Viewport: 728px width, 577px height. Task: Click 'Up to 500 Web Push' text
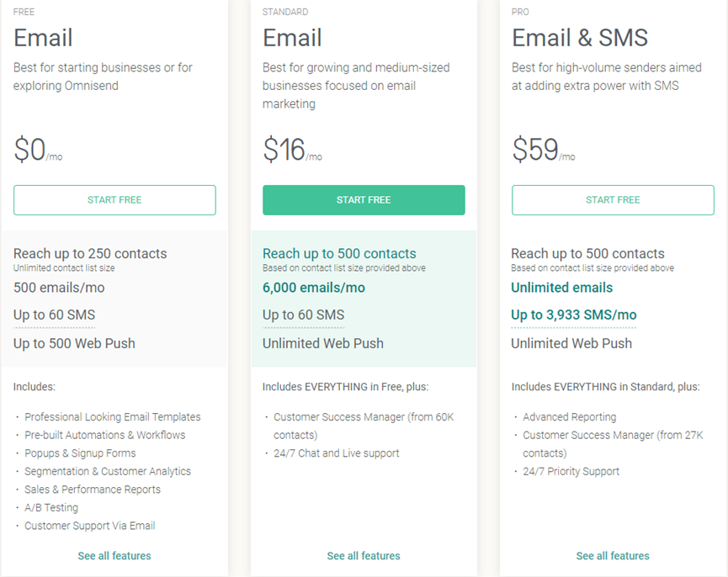(74, 343)
